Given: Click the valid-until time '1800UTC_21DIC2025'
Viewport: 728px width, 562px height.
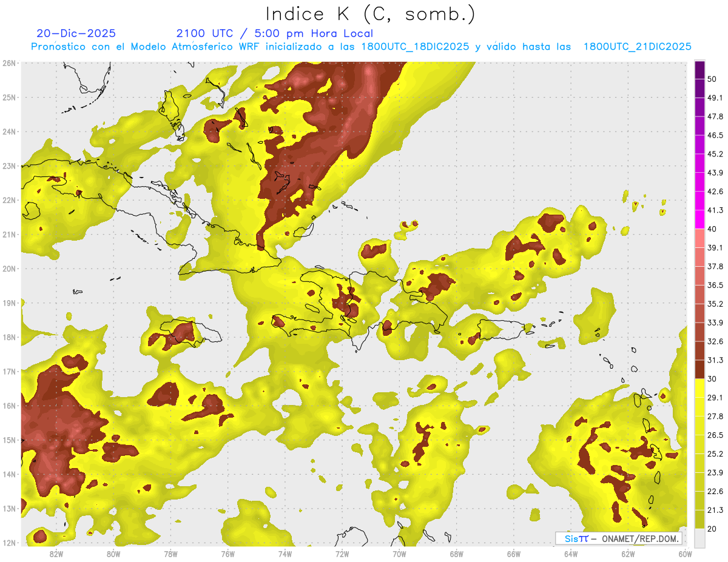Looking at the screenshot, I should coord(637,47).
